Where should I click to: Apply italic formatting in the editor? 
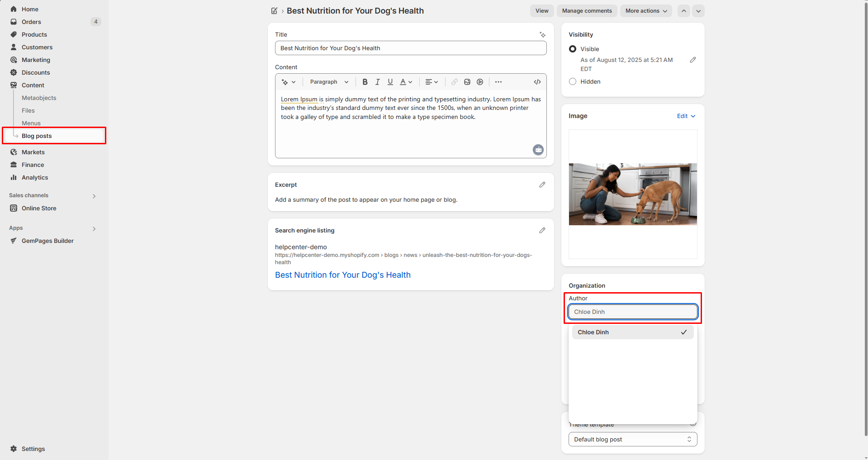pyautogui.click(x=377, y=82)
